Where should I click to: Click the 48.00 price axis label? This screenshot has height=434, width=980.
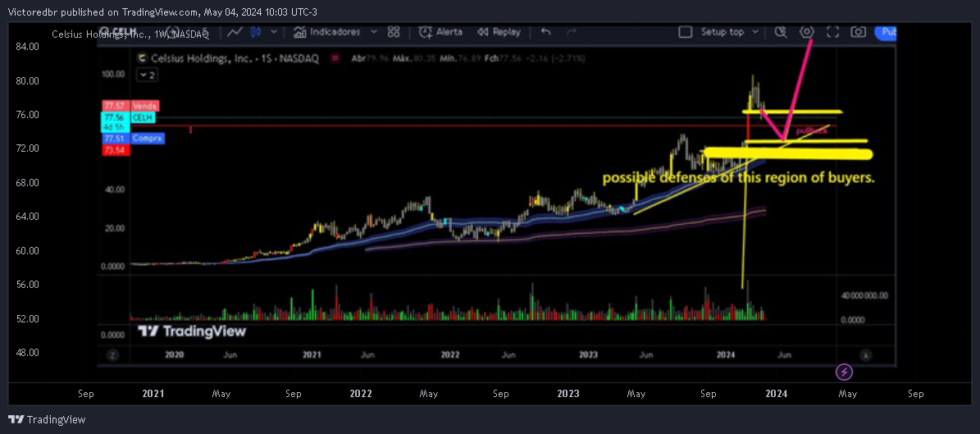(x=28, y=352)
